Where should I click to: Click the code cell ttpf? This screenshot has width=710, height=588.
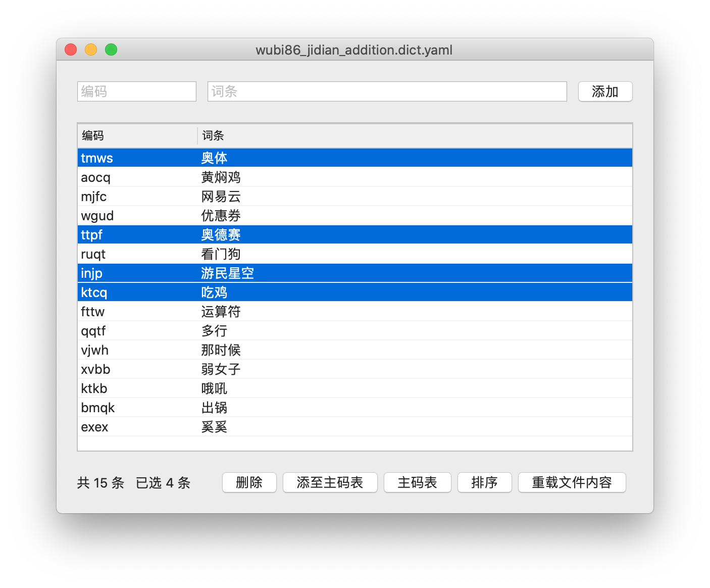coord(91,235)
